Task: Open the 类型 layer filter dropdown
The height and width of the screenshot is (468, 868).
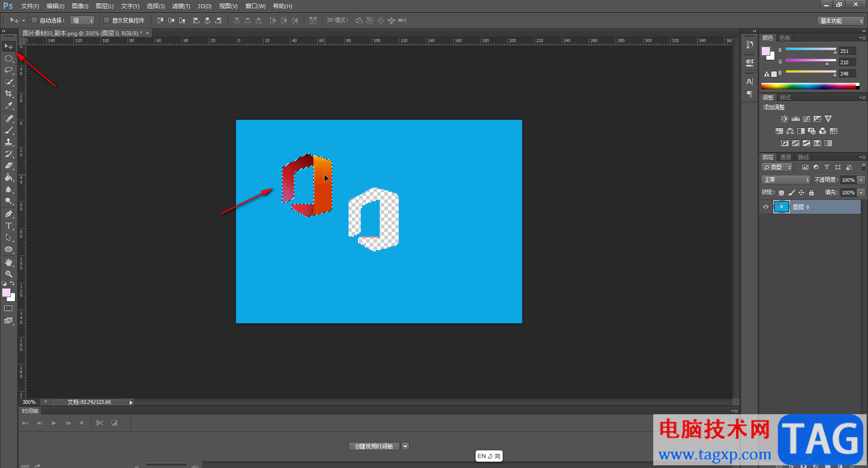Action: click(x=777, y=167)
